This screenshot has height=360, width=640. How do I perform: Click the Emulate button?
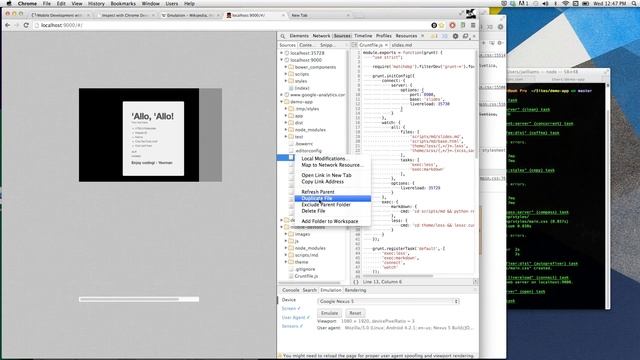pos(329,313)
